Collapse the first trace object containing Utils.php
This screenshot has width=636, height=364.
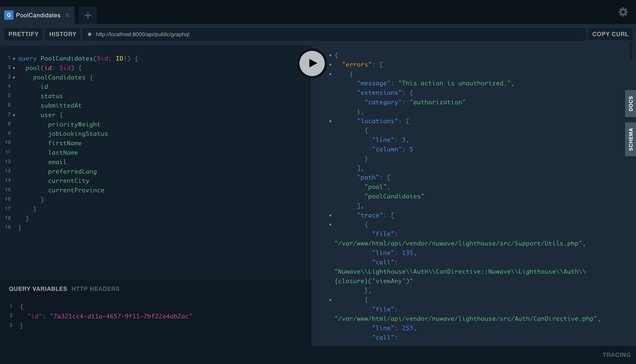point(330,225)
